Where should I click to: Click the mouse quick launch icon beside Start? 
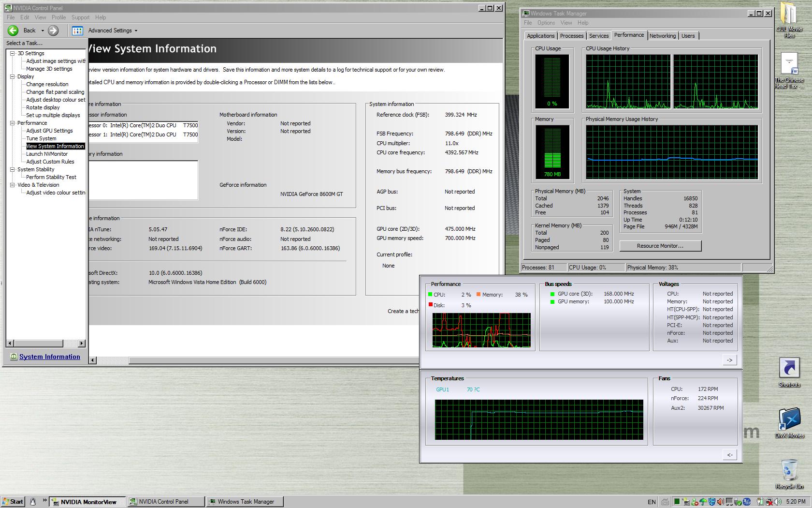(33, 502)
